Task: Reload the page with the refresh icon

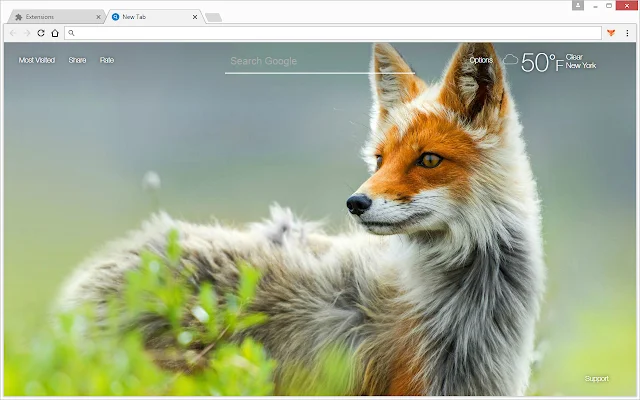Action: pyautogui.click(x=41, y=33)
